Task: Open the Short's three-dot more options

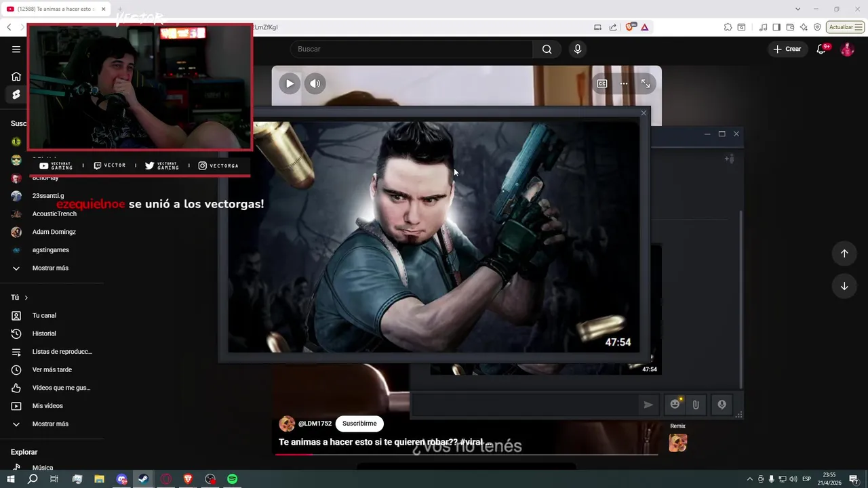Action: click(x=624, y=83)
